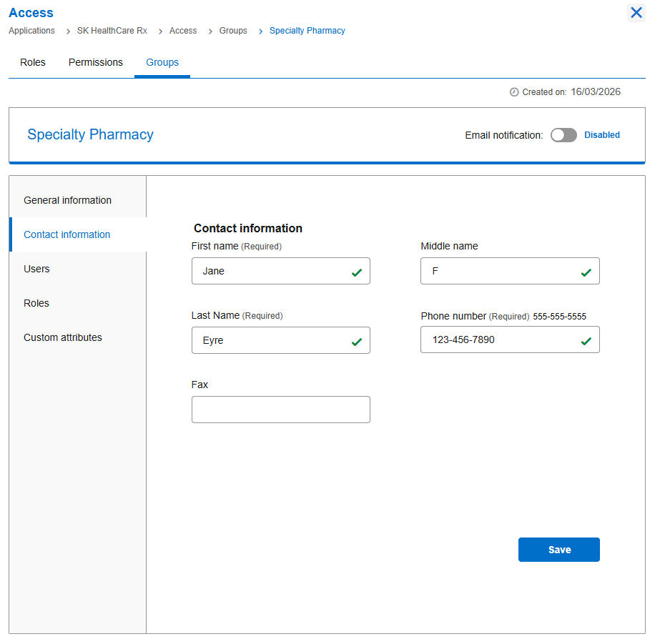The image size is (655, 644).
Task: Click Specialty Pharmacy breadcrumb
Action: pos(307,31)
